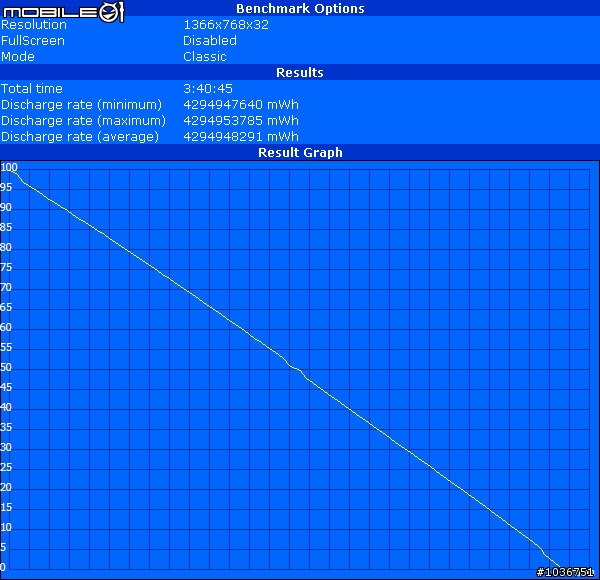Screen dimensions: 600x580
Task: Click the 75 label on graph axis
Action: click(6, 267)
